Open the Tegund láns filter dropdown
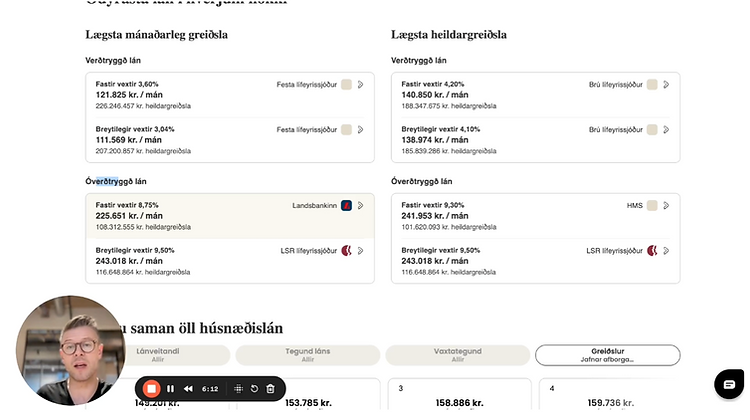 click(x=308, y=355)
